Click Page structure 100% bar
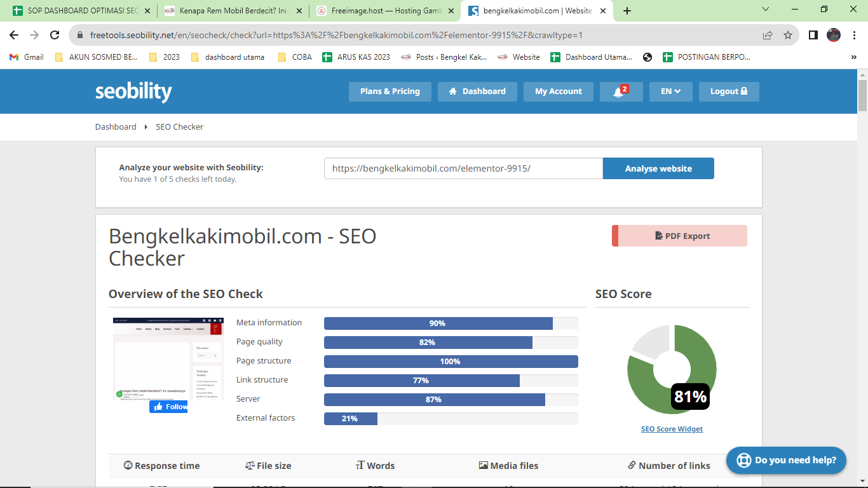This screenshot has height=488, width=868. (x=451, y=362)
